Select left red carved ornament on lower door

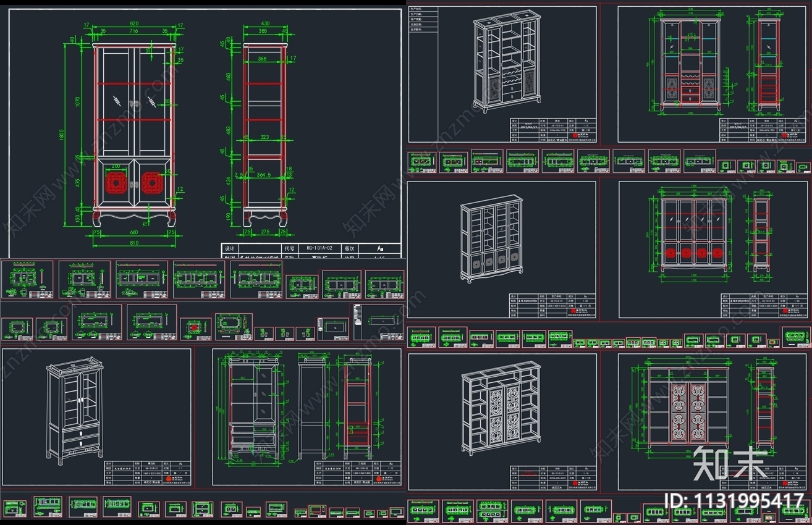pyautogui.click(x=116, y=183)
